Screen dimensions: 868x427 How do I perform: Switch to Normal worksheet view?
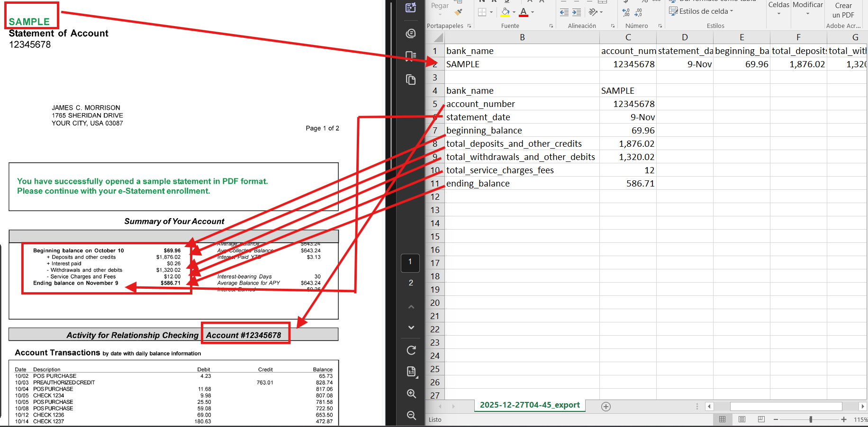(x=722, y=419)
